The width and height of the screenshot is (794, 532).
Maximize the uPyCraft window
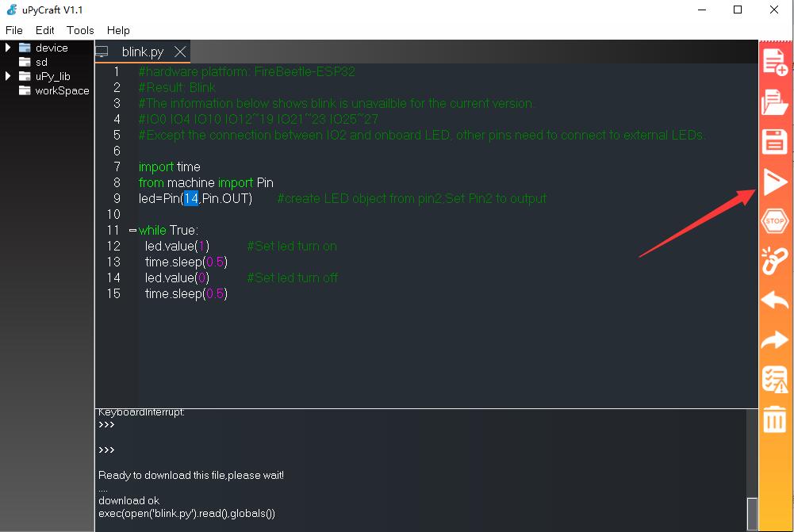tap(738, 10)
